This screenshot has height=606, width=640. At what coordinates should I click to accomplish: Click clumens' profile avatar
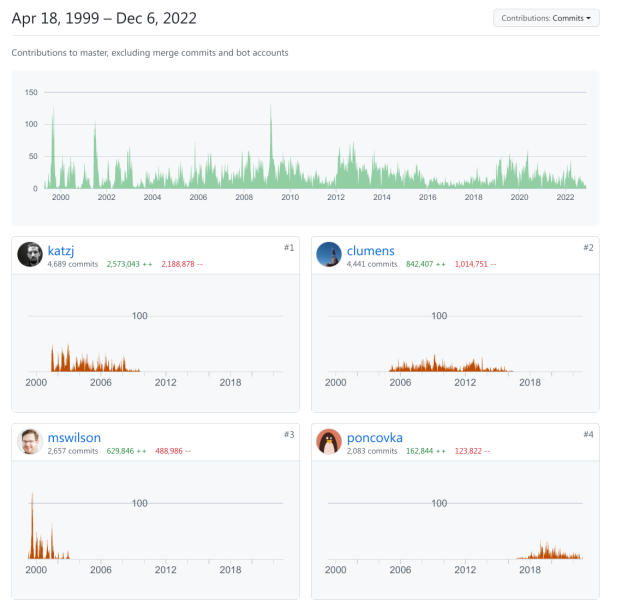coord(329,255)
